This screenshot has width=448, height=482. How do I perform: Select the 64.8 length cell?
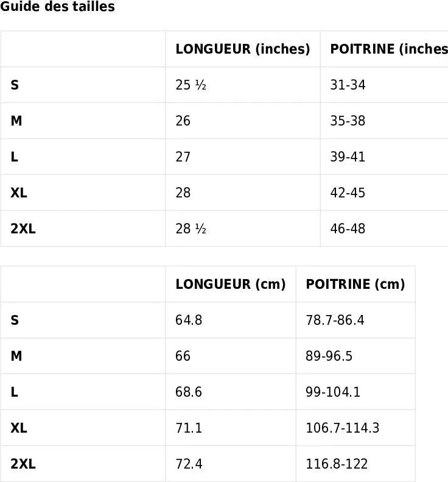(x=231, y=320)
